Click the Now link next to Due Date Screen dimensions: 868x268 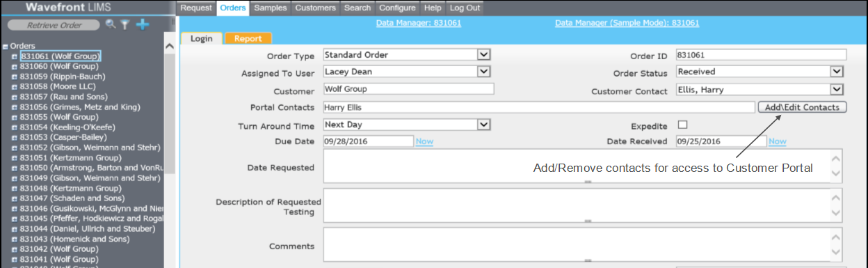[424, 141]
